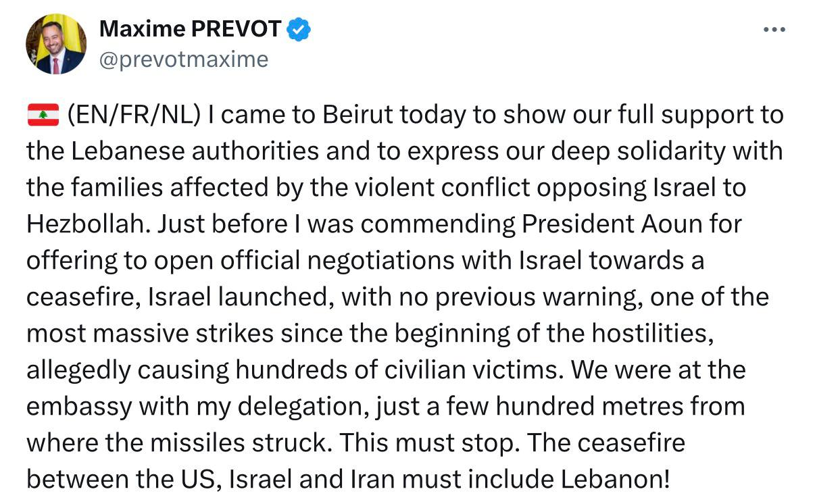Click the word "embassy" in the tweet

pyautogui.click(x=78, y=407)
